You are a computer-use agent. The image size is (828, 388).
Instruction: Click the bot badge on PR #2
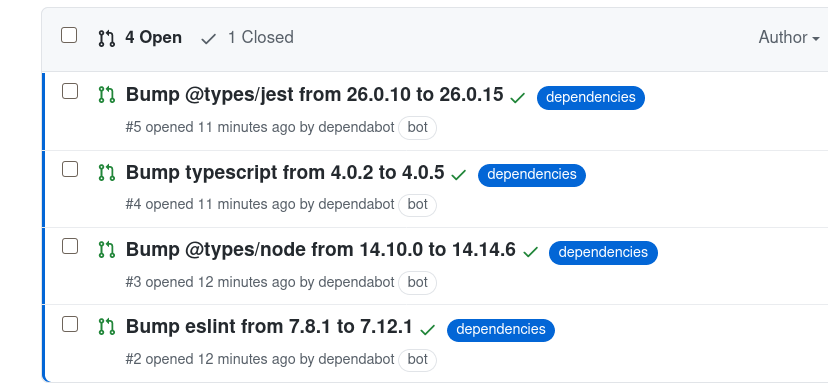click(417, 360)
